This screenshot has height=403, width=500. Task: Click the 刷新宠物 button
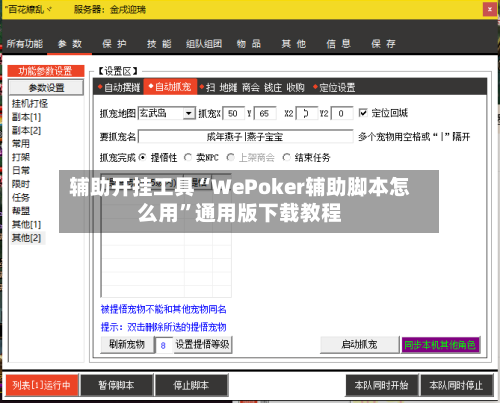(127, 344)
